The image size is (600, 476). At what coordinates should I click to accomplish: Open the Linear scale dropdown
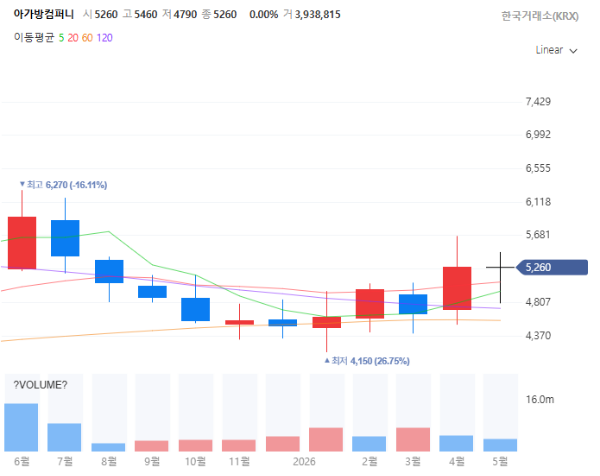click(556, 50)
